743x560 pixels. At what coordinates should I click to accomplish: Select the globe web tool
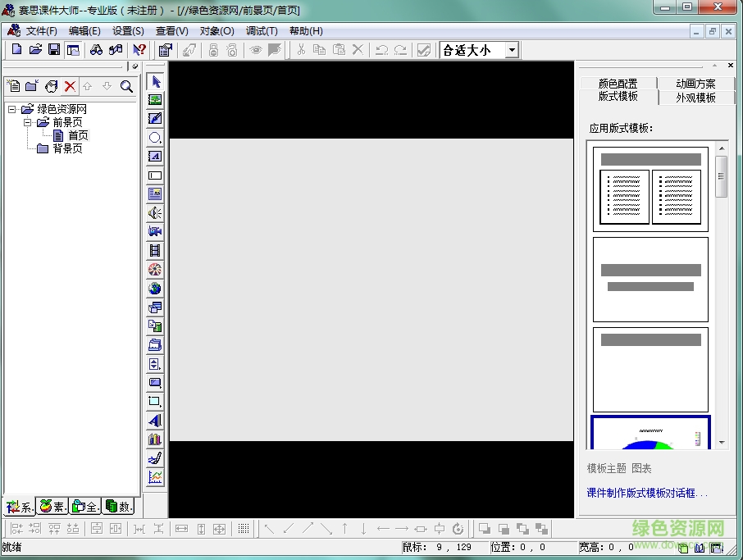point(155,289)
